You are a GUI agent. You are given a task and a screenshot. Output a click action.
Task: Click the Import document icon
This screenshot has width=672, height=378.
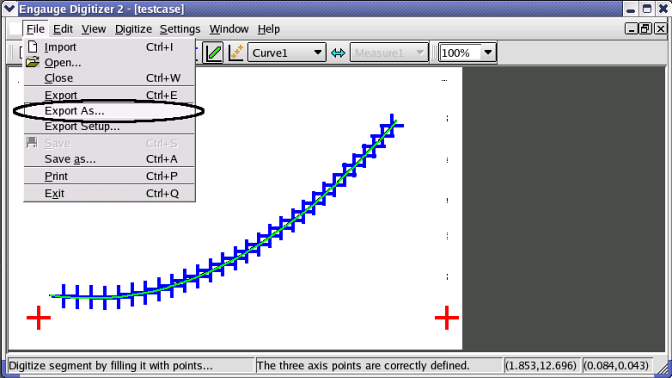[33, 47]
